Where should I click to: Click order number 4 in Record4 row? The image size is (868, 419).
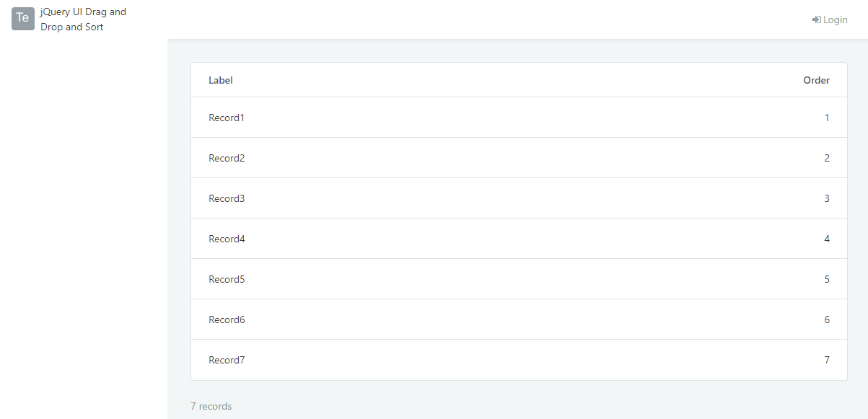827,239
